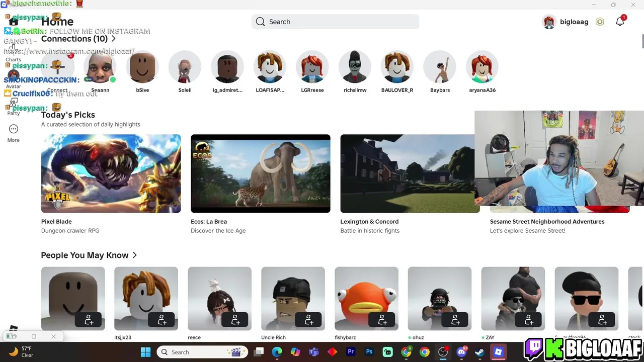Open the Uncle Rich avatar card

pyautogui.click(x=293, y=299)
